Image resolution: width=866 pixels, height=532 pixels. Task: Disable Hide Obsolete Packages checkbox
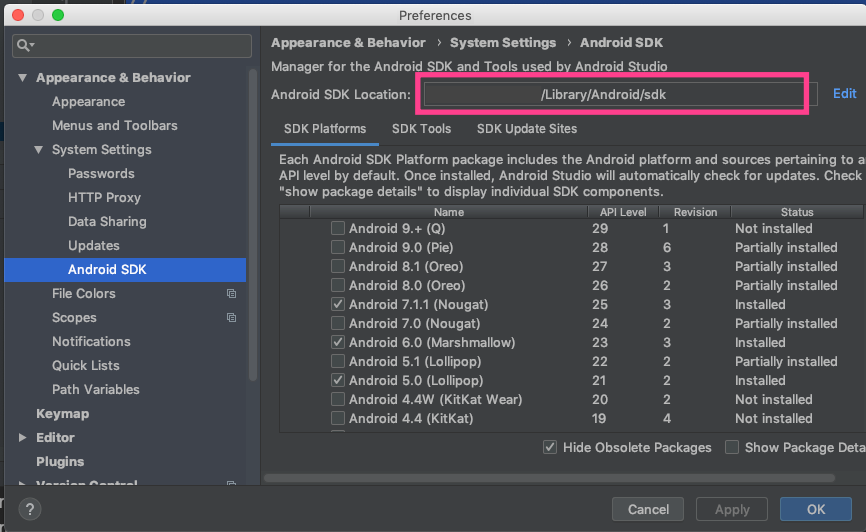(550, 447)
